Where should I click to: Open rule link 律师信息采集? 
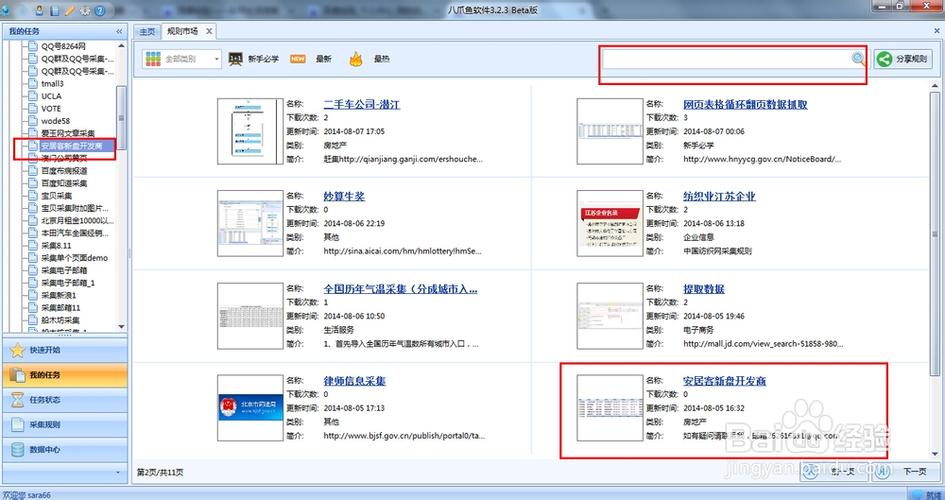pos(354,381)
